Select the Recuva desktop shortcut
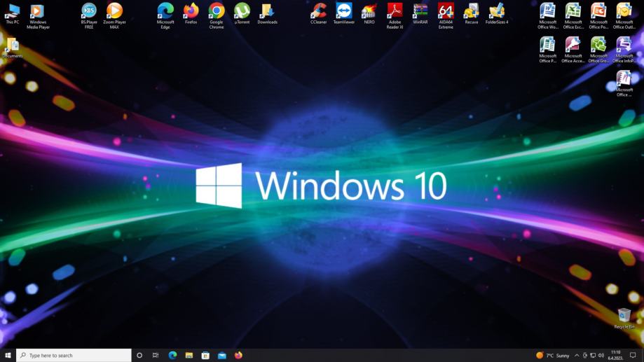The width and height of the screenshot is (644, 362). 471,14
